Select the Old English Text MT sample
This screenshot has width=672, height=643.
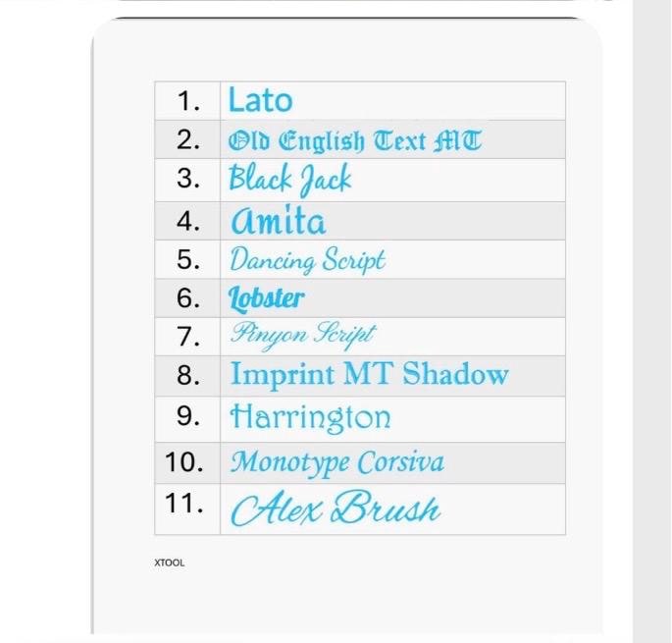[355, 140]
